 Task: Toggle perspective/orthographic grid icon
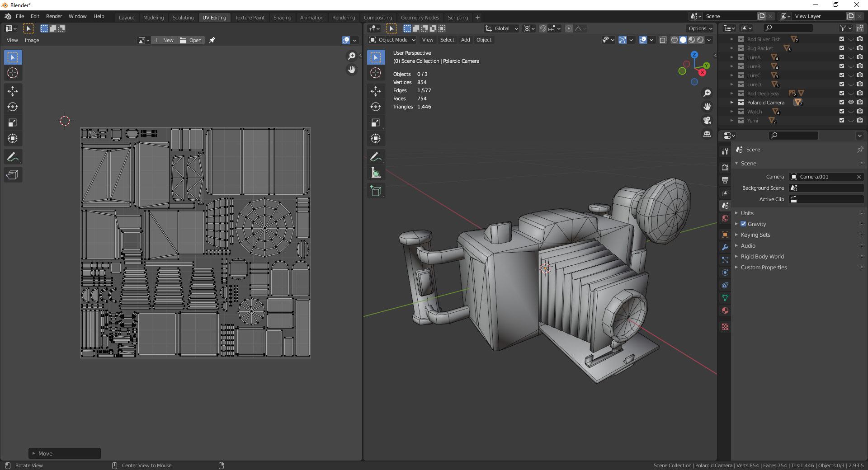(707, 134)
